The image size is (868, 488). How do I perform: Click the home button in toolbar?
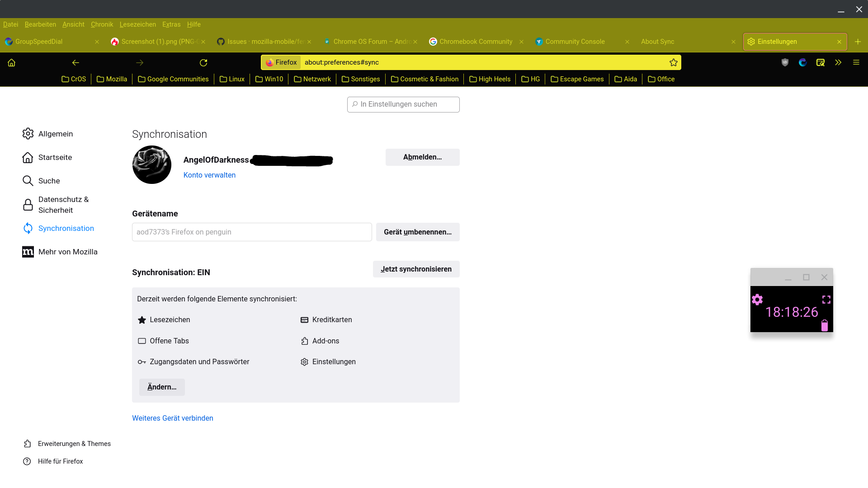pyautogui.click(x=11, y=62)
